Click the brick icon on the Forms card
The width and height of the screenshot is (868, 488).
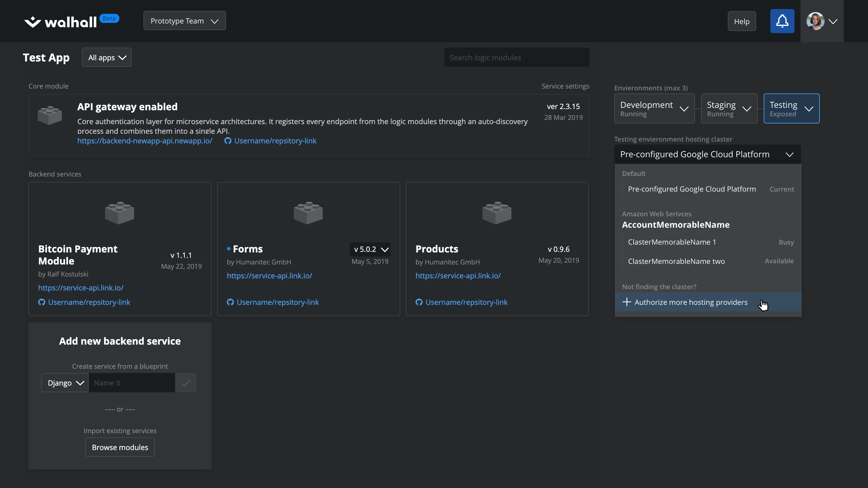(308, 212)
